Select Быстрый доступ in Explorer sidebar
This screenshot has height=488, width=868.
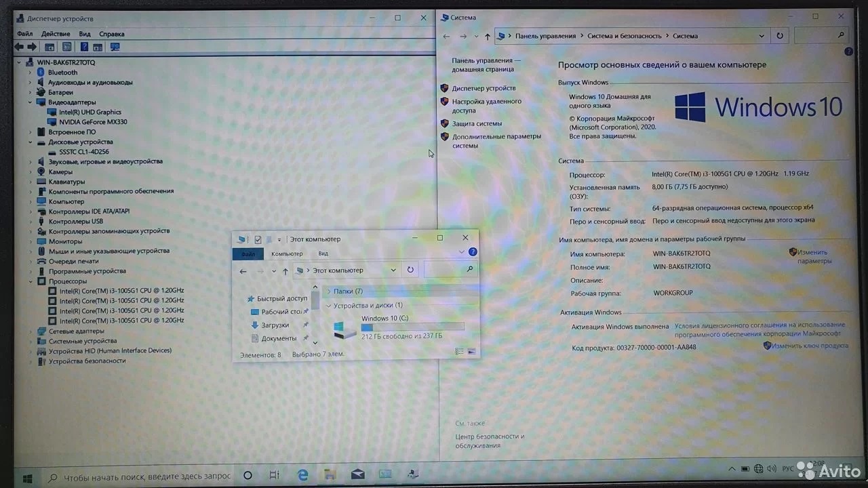point(282,298)
